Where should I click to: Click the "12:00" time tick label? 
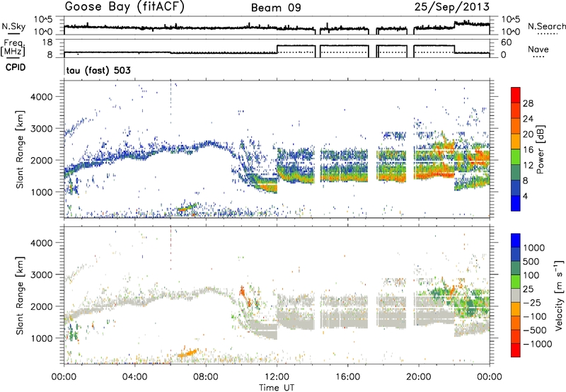coord(277,377)
